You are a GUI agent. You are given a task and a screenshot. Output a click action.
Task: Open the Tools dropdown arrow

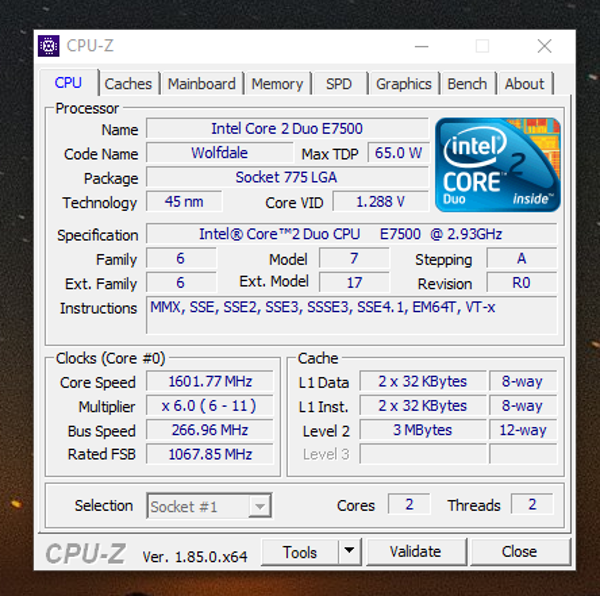(349, 551)
